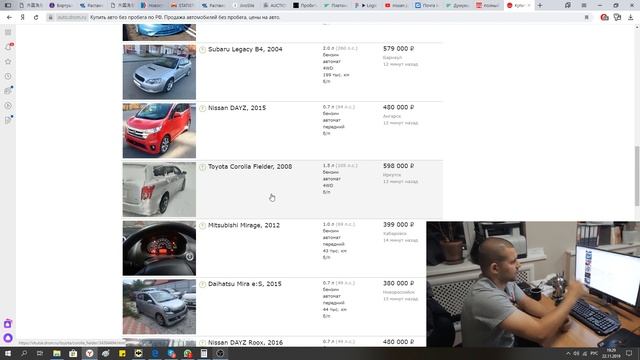Open Task View on the taskbar
640x360 pixels.
[40, 353]
